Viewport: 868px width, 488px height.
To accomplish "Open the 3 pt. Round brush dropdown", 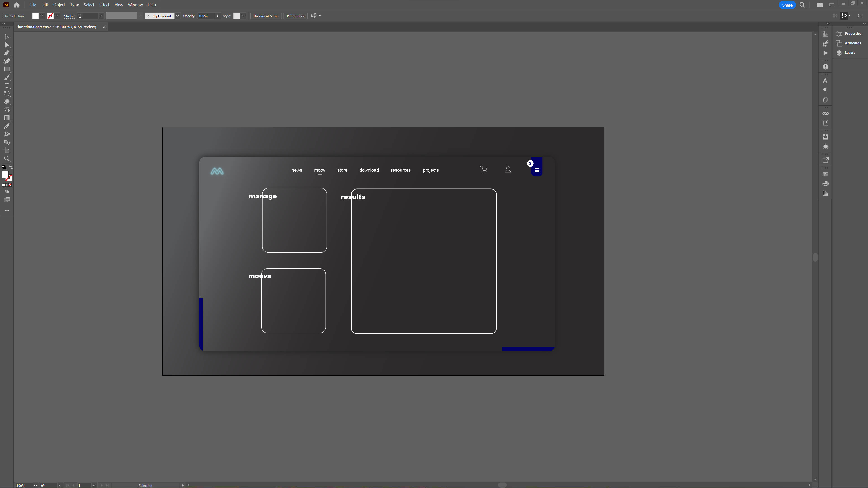I will [178, 16].
